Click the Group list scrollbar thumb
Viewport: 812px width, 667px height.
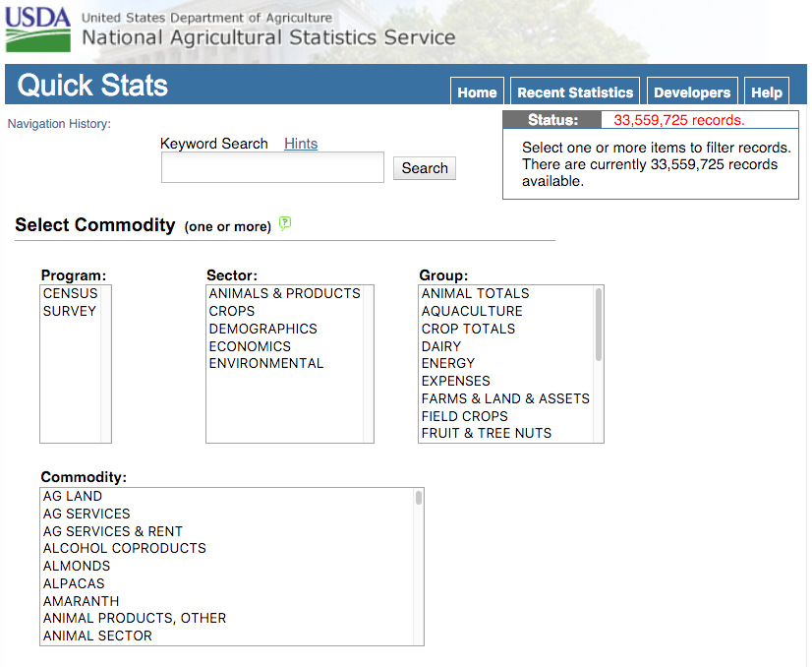(599, 325)
